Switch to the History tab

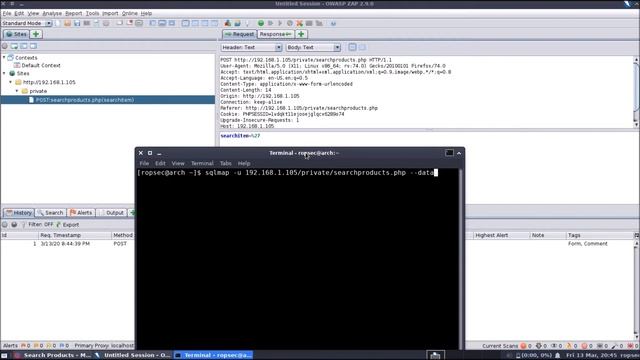click(x=19, y=213)
